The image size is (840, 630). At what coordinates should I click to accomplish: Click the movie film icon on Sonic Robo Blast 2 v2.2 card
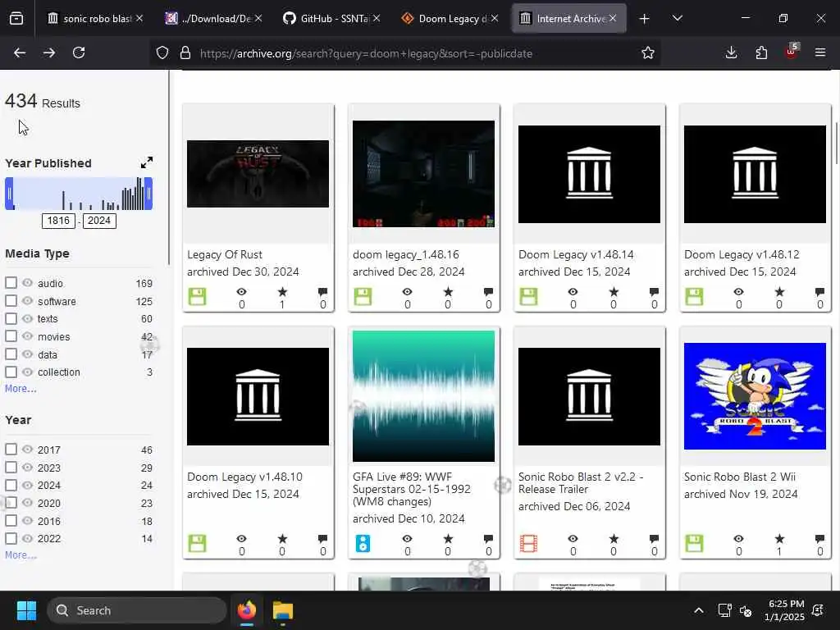(528, 543)
